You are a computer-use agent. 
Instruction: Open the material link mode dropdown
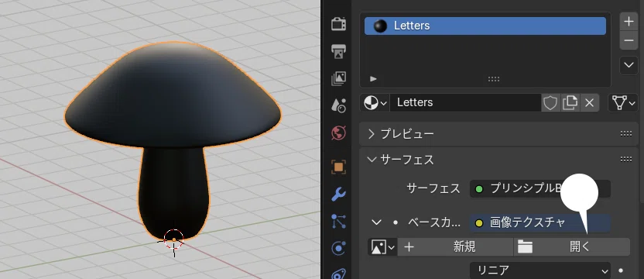pos(623,102)
